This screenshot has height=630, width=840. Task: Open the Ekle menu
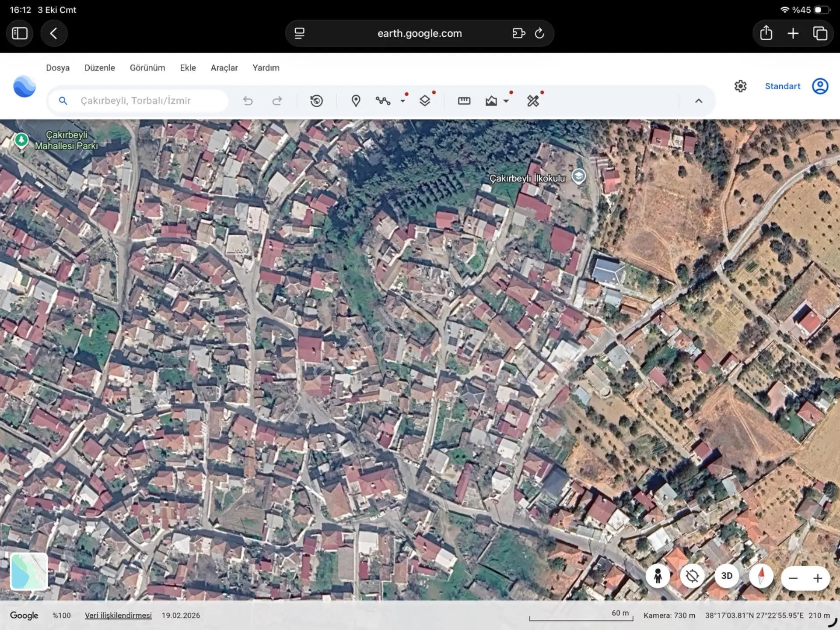[188, 68]
